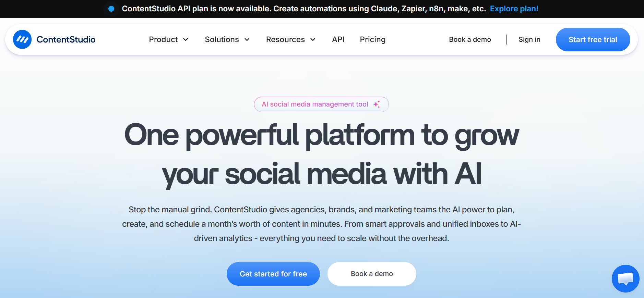644x298 pixels.
Task: Click the ContentStudio circular logo icon
Action: pos(22,39)
